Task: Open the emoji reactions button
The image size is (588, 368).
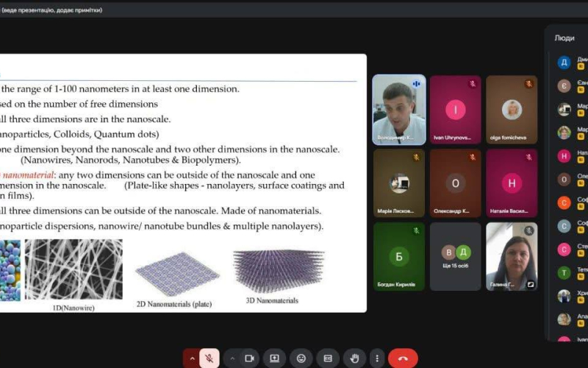Action: tap(301, 358)
